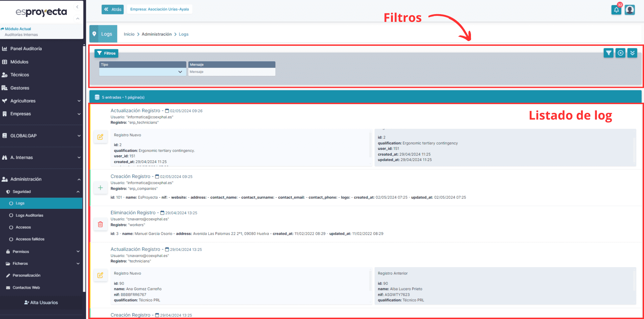Open the user profile avatar

pos(630,10)
